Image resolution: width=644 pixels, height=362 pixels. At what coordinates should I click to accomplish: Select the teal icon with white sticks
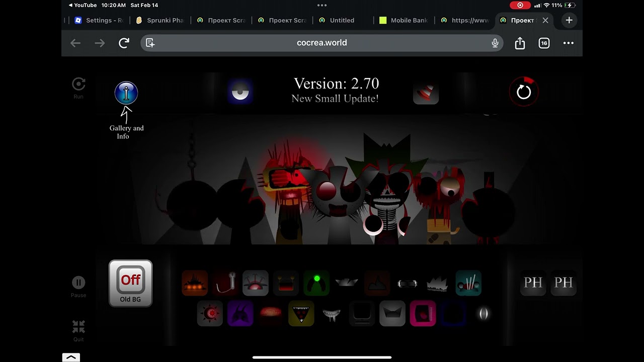(x=468, y=283)
